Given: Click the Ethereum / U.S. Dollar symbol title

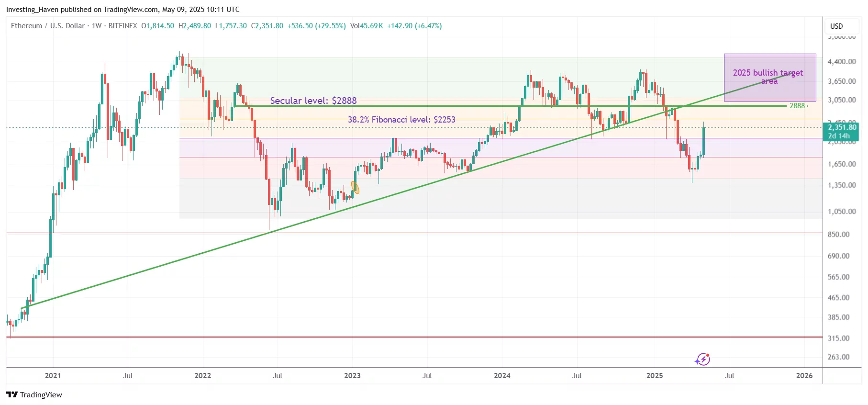Looking at the screenshot, I should pyautogui.click(x=48, y=26).
